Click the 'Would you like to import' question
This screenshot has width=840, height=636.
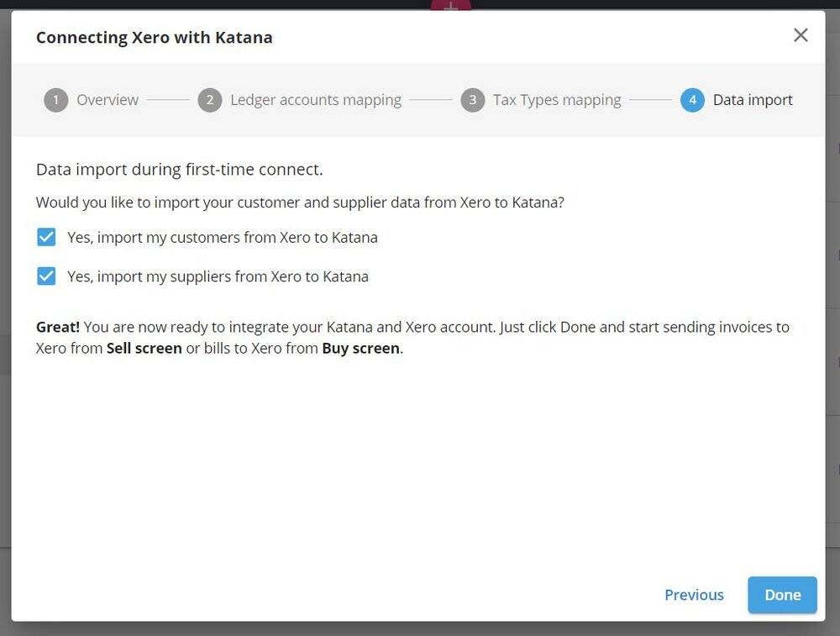click(300, 202)
